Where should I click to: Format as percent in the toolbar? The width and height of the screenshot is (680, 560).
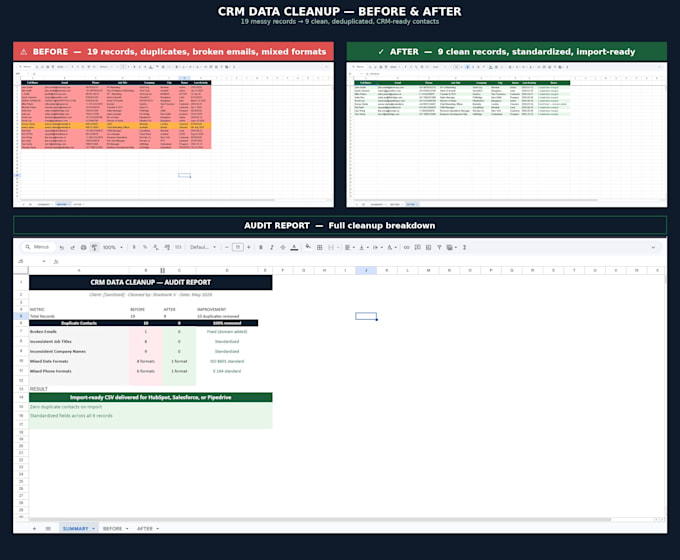point(145,247)
